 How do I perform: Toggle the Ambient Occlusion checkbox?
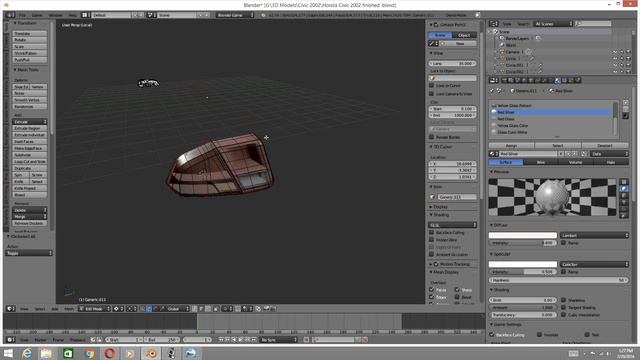tap(431, 254)
